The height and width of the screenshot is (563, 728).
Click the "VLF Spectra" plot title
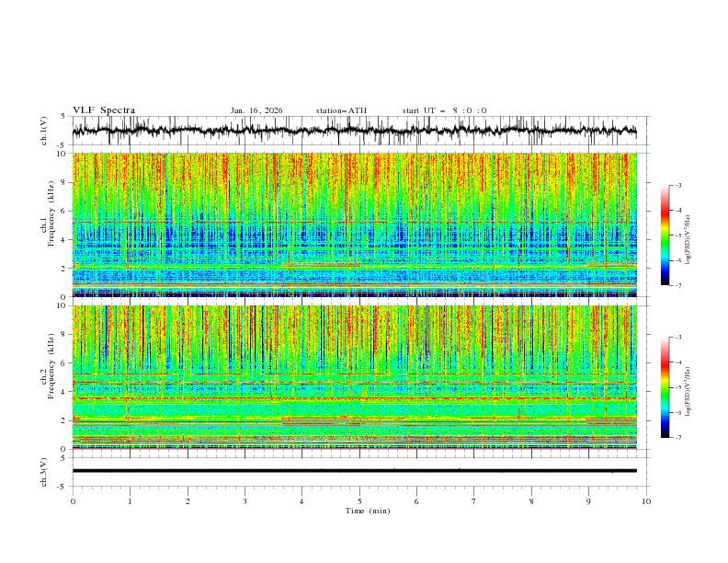tap(104, 110)
